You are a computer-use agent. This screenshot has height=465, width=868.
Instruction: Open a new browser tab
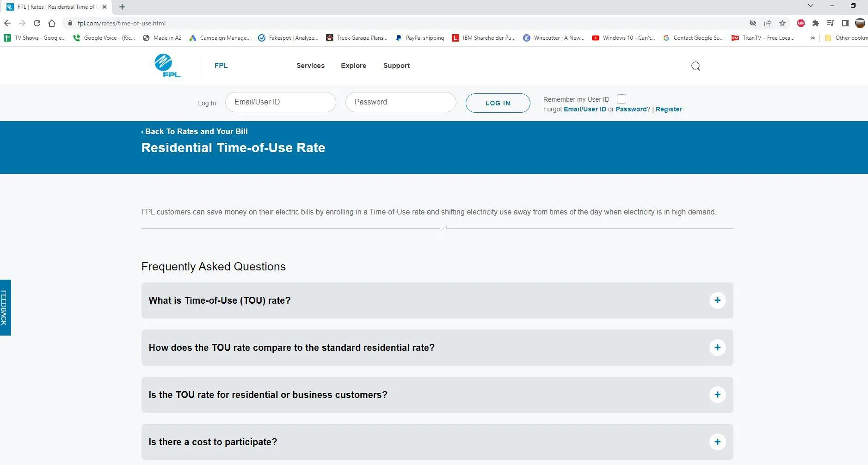[x=122, y=7]
